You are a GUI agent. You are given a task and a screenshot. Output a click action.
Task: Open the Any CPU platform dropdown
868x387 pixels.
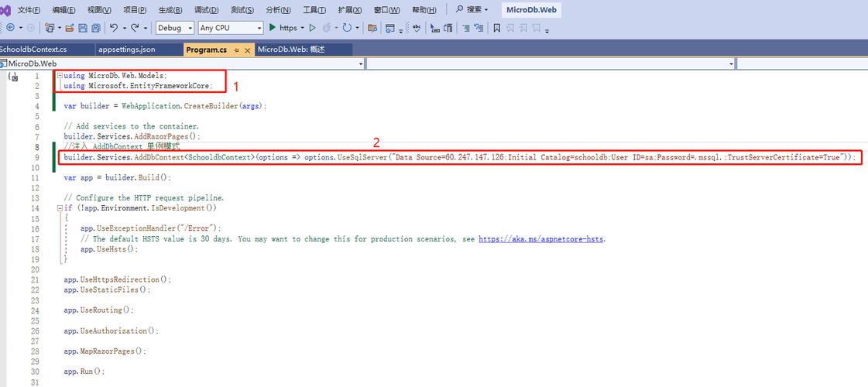pyautogui.click(x=231, y=28)
